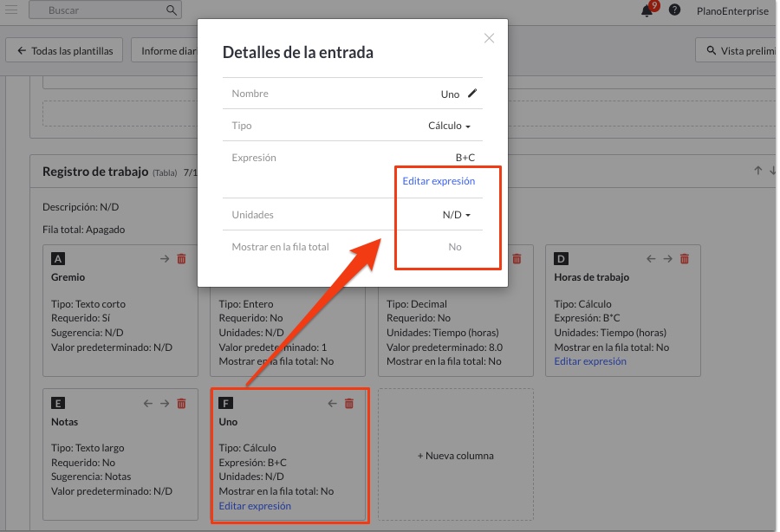Click Fila total: Apagado text
This screenshot has height=532, width=780.
click(83, 230)
